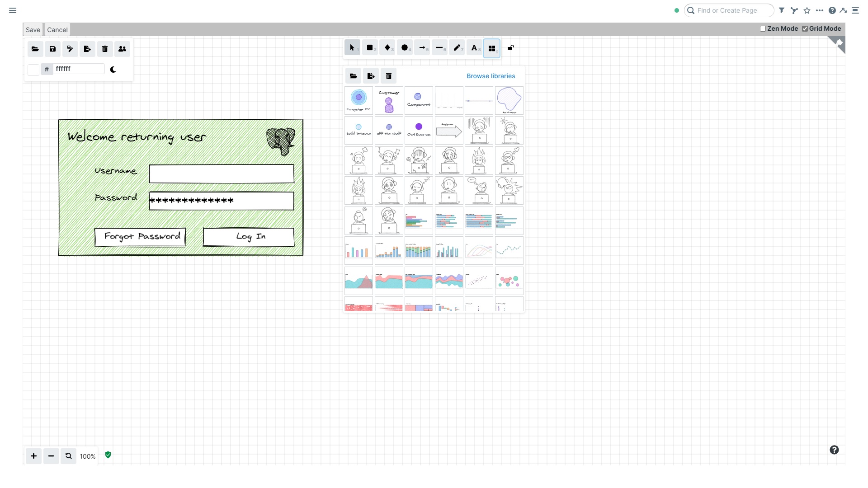
Task: Toggle dark mode with moon icon
Action: coord(113,70)
